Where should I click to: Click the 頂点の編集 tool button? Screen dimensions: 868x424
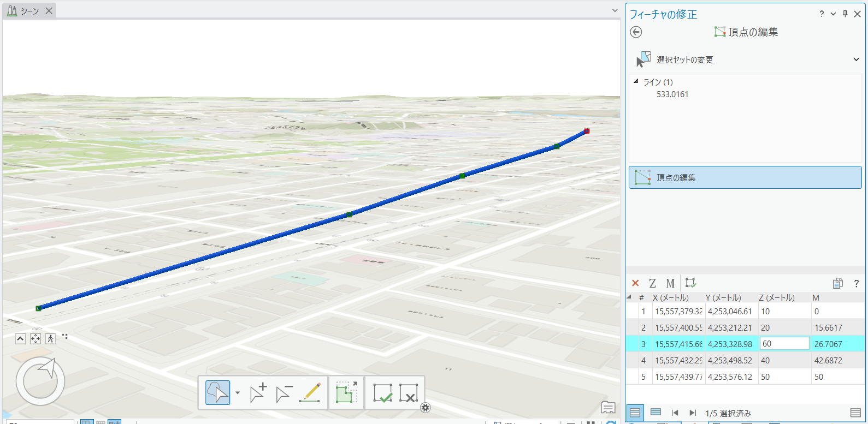pos(745,177)
